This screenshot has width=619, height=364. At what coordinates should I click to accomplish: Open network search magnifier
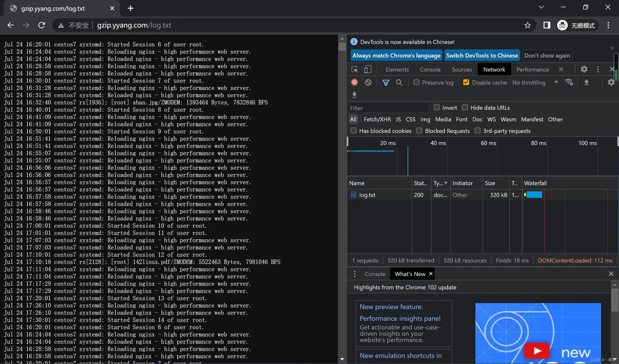(399, 82)
